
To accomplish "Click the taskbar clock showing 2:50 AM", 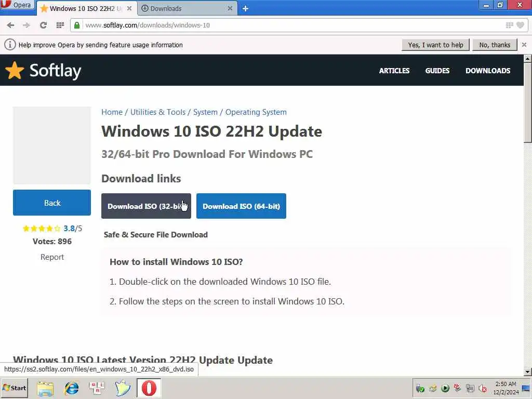I will coord(506,388).
